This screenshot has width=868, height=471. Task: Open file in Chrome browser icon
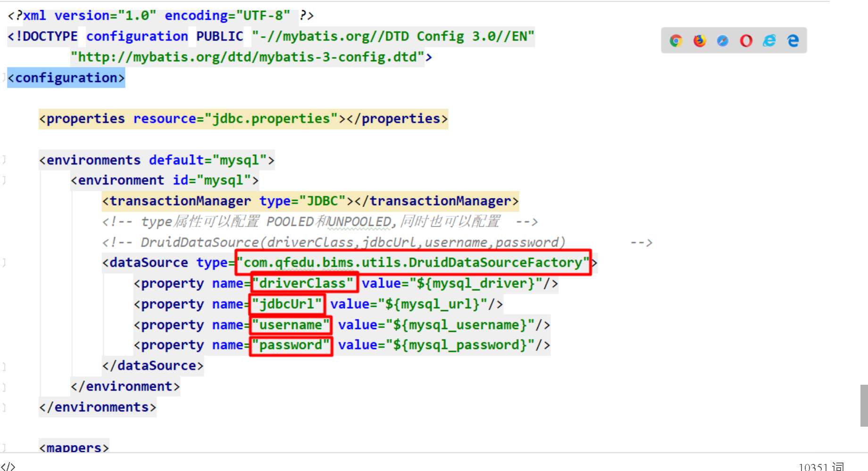676,41
